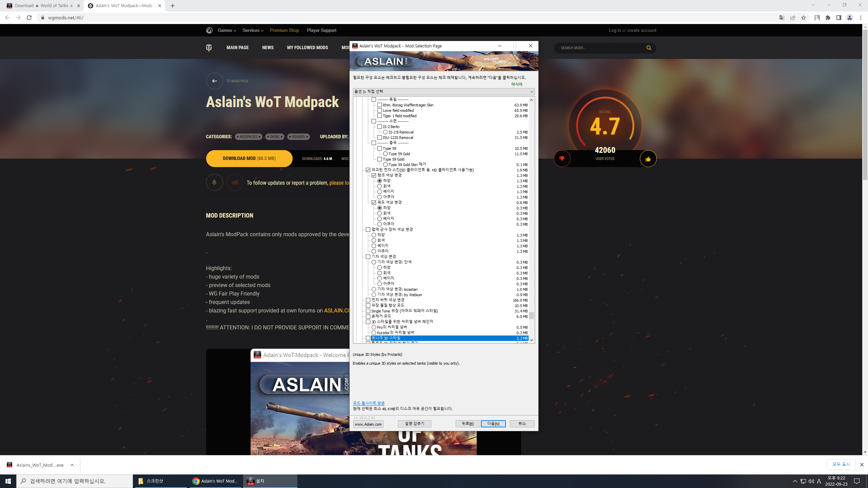Click the World of Tanks logo icon

tap(209, 48)
